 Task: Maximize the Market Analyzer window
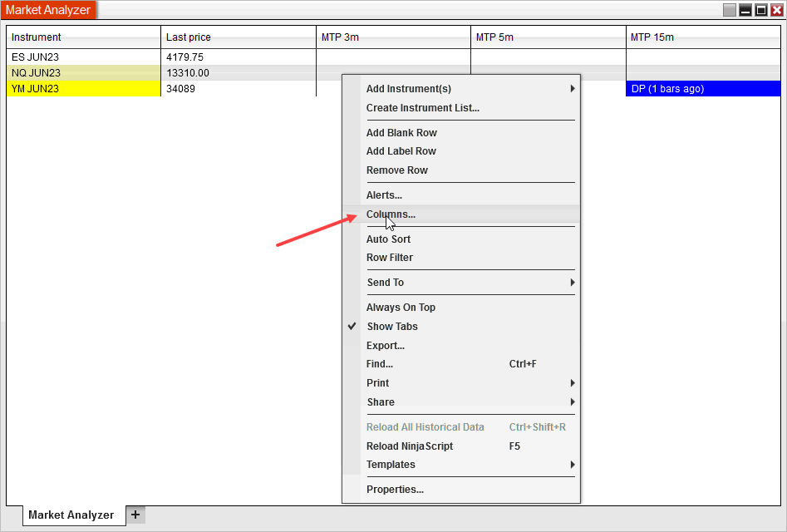pos(760,10)
